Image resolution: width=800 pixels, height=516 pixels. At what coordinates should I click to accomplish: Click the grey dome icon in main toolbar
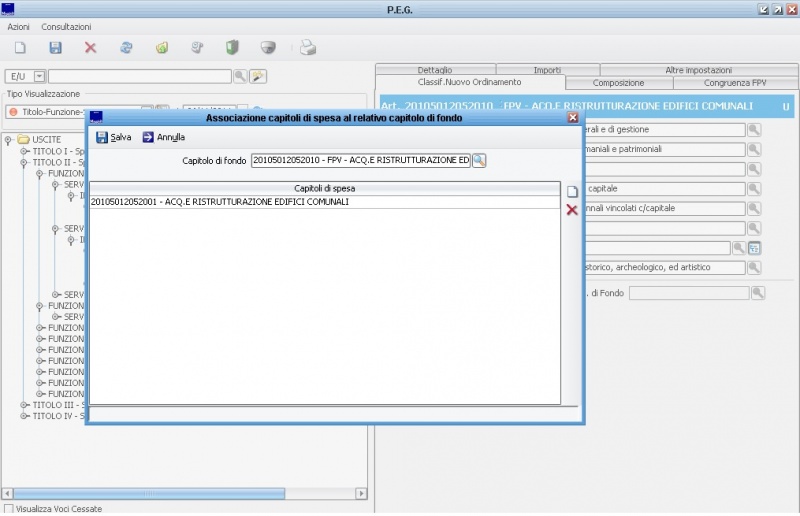268,48
